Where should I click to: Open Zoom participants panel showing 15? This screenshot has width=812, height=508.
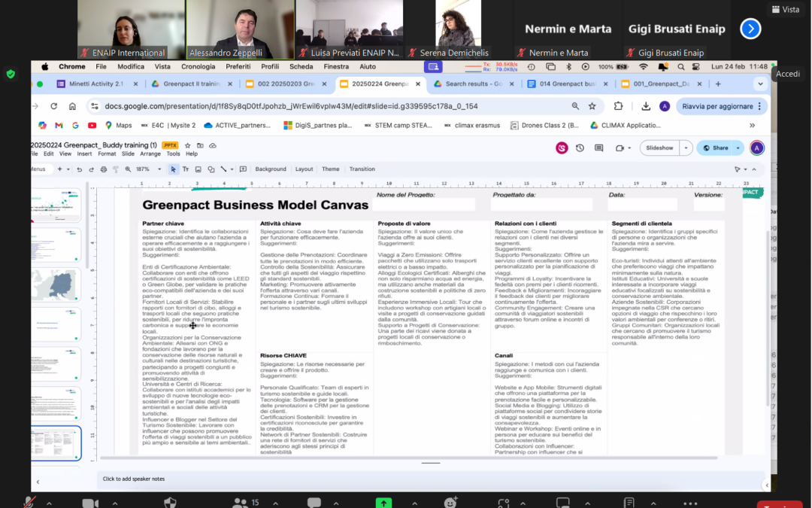click(245, 502)
